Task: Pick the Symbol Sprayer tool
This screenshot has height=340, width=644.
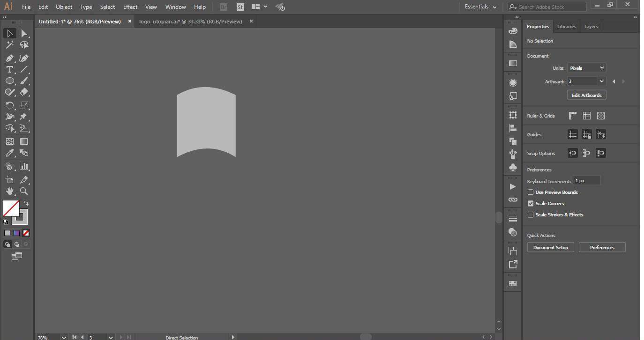Action: click(x=9, y=166)
